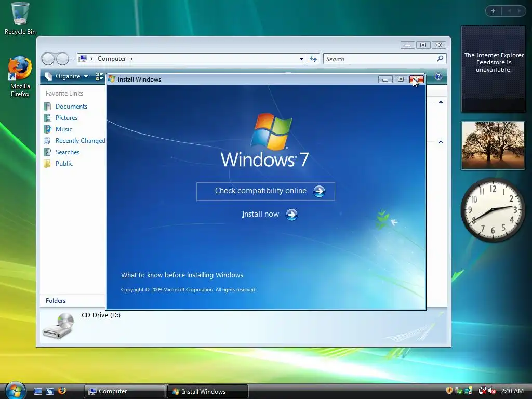This screenshot has height=399, width=532.
Task: Click Switch between windows quick launch icon
Action: [x=50, y=391]
